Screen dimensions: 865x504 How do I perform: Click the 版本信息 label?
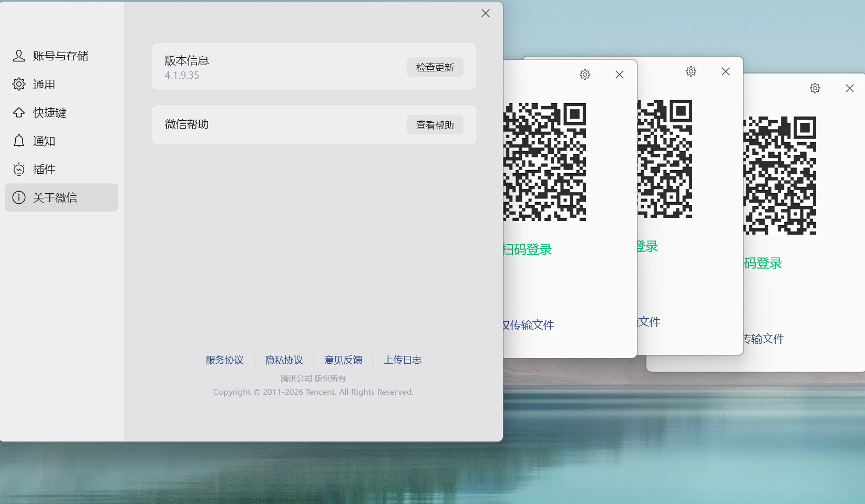tap(187, 60)
